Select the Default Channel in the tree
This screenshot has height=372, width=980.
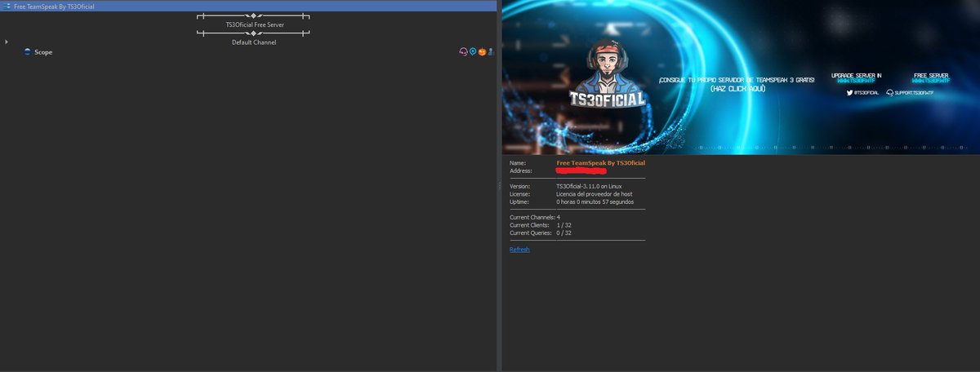coord(254,42)
